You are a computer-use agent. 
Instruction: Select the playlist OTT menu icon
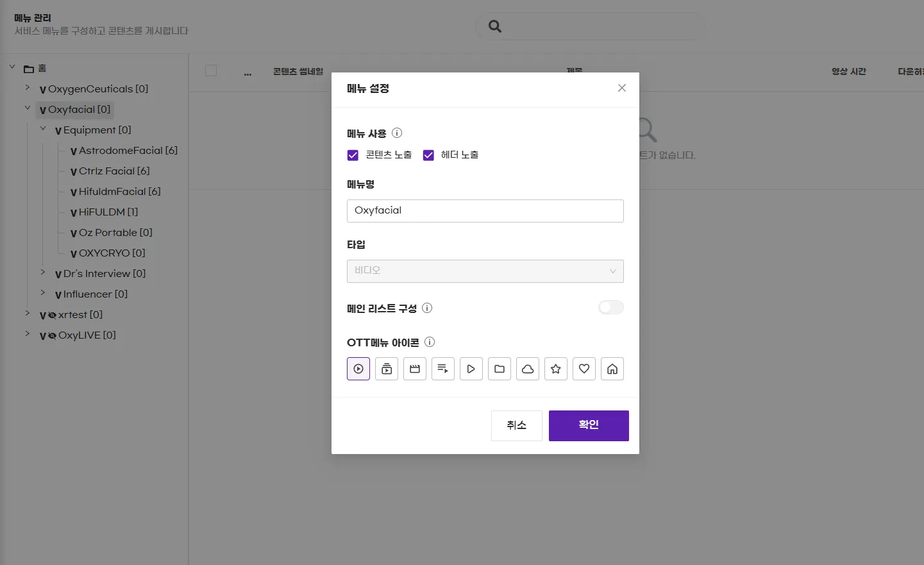tap(443, 369)
